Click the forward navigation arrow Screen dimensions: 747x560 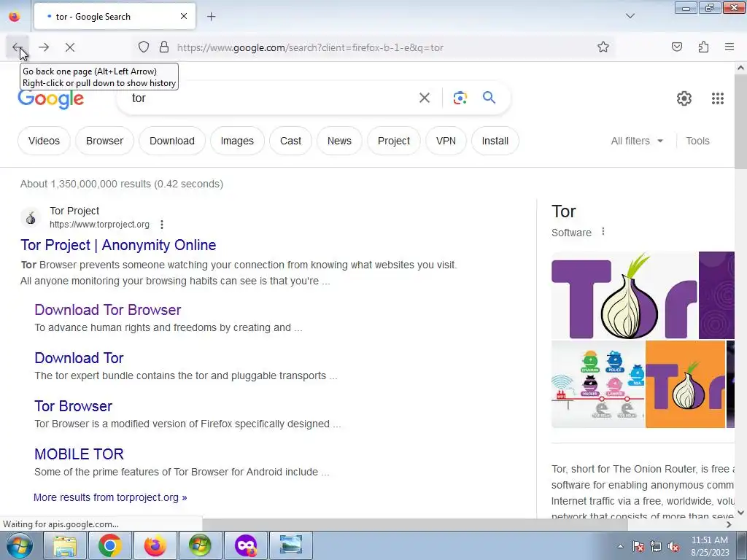(x=44, y=47)
